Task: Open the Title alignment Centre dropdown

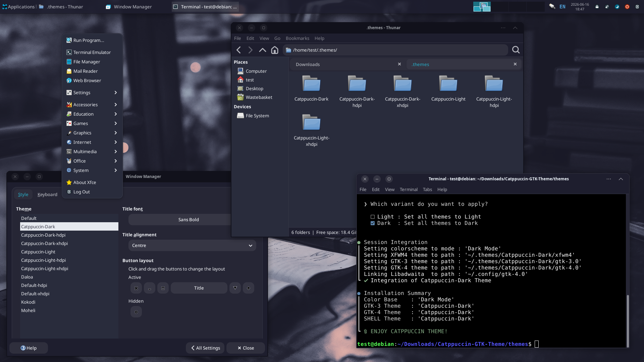Action: [192, 245]
